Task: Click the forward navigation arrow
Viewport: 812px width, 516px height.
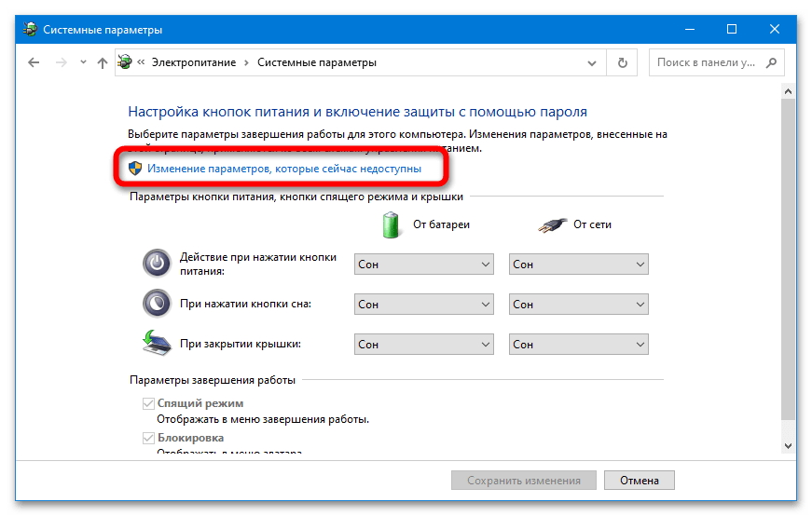Action: tap(62, 62)
